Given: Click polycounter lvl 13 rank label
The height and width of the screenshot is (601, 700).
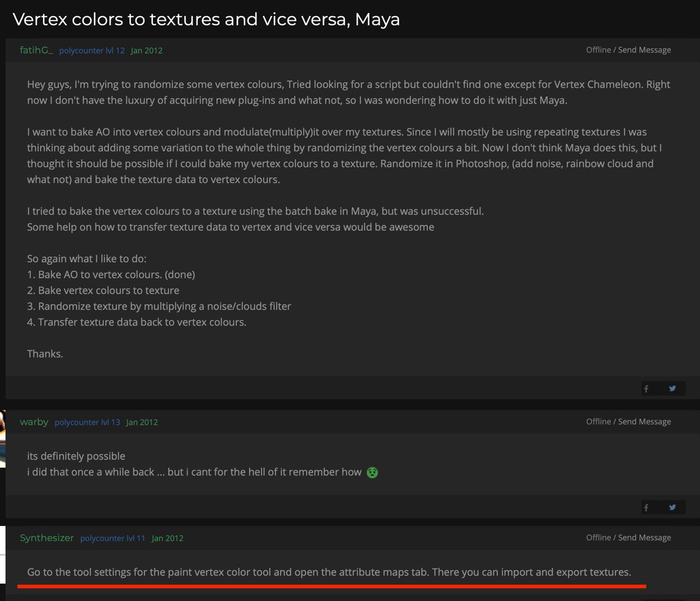Looking at the screenshot, I should (87, 422).
